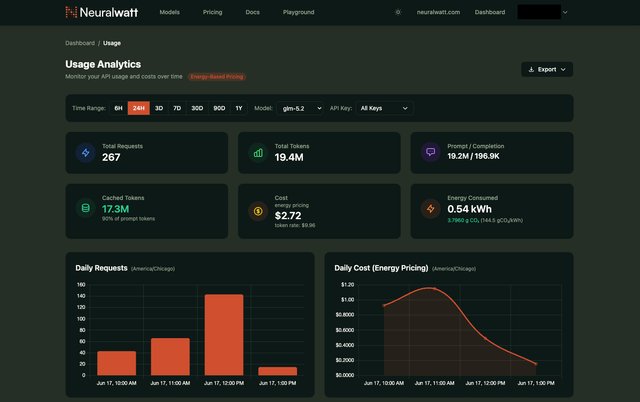The height and width of the screenshot is (402, 640).
Task: Click the Total Requests lightning icon
Action: [86, 153]
